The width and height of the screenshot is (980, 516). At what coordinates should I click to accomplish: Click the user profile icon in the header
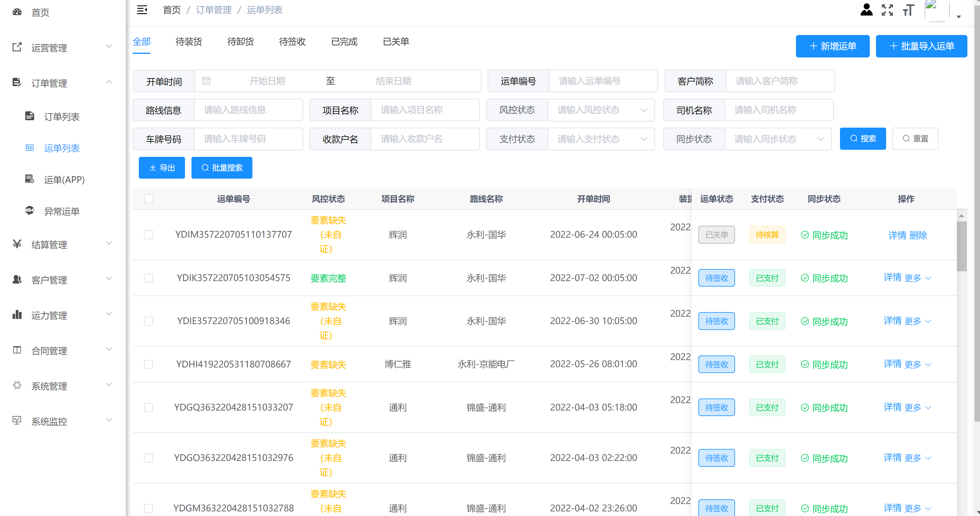click(866, 10)
